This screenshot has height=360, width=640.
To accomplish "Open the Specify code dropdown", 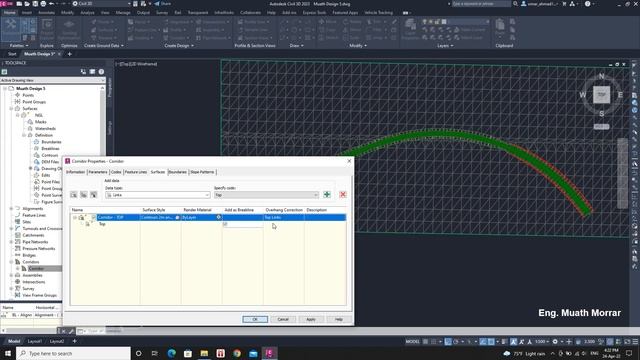I will point(266,195).
